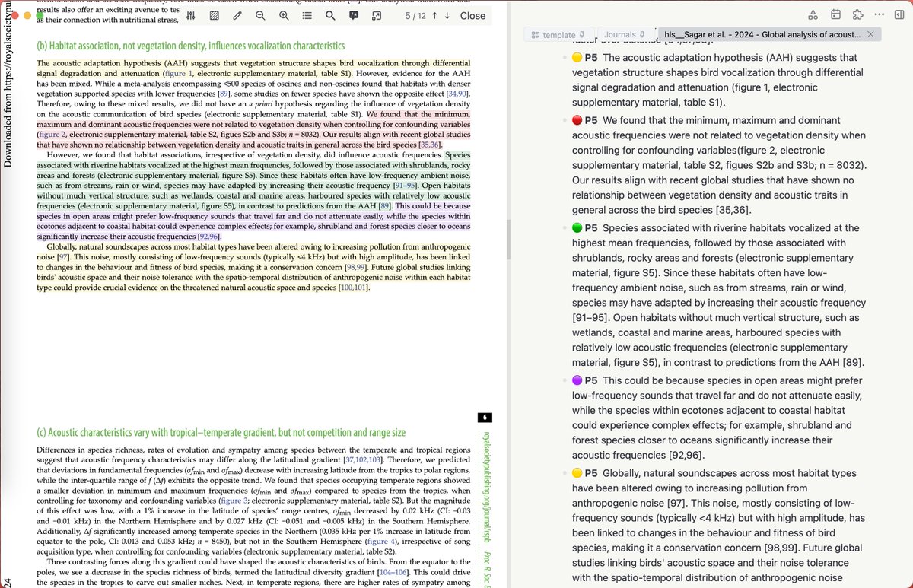Click template tab's list icon
This screenshot has height=588, width=913.
tap(535, 35)
